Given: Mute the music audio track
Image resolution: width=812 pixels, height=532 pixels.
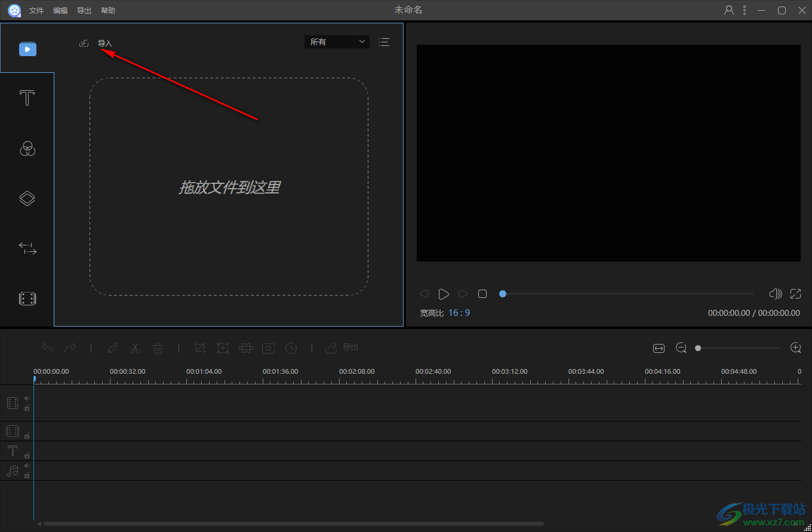Looking at the screenshot, I should coord(27,466).
